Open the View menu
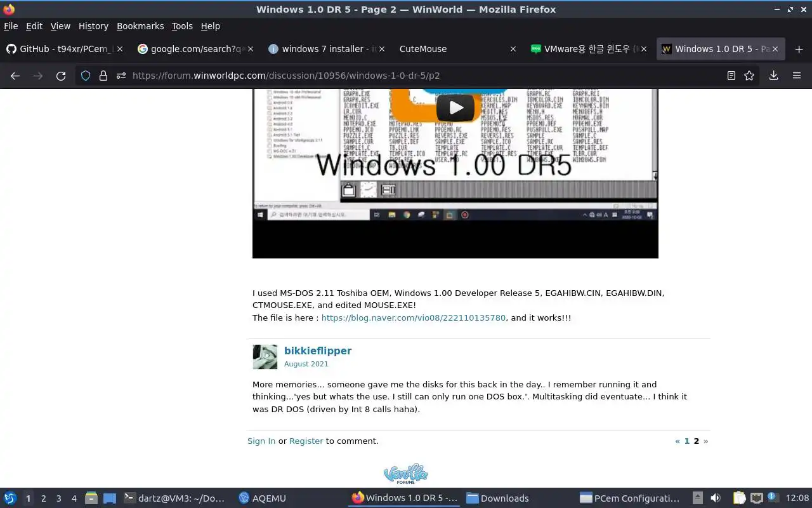The height and width of the screenshot is (508, 812). (60, 26)
